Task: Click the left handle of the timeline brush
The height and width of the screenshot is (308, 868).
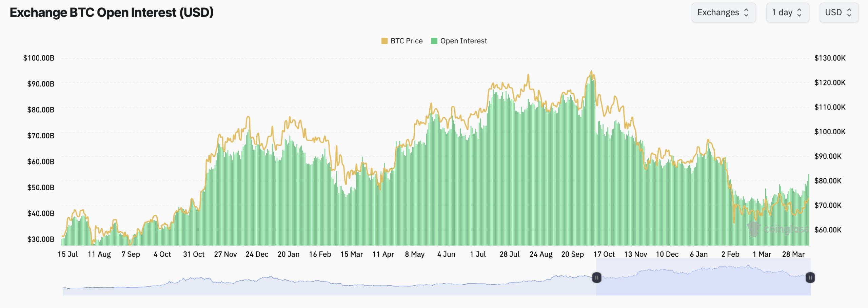Action: tap(596, 277)
